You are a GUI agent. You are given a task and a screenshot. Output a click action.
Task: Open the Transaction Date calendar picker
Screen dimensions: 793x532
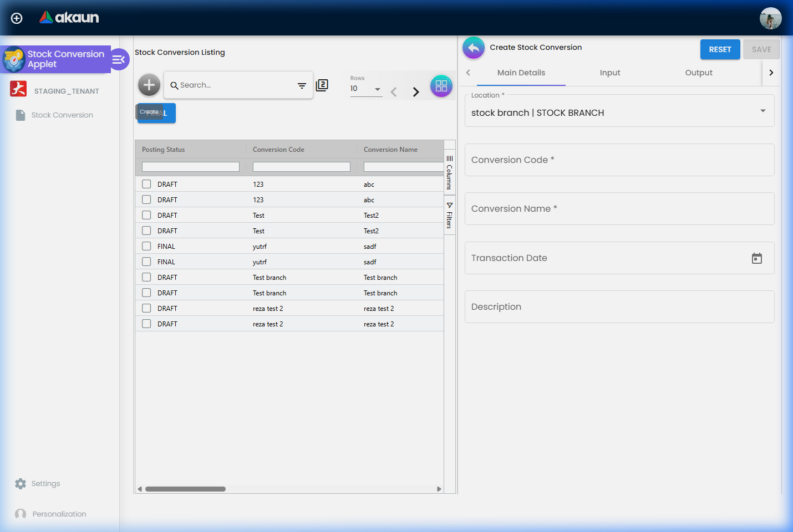[756, 258]
